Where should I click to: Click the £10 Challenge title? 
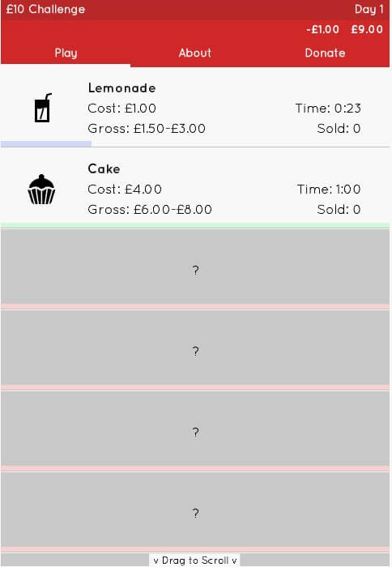pyautogui.click(x=45, y=9)
